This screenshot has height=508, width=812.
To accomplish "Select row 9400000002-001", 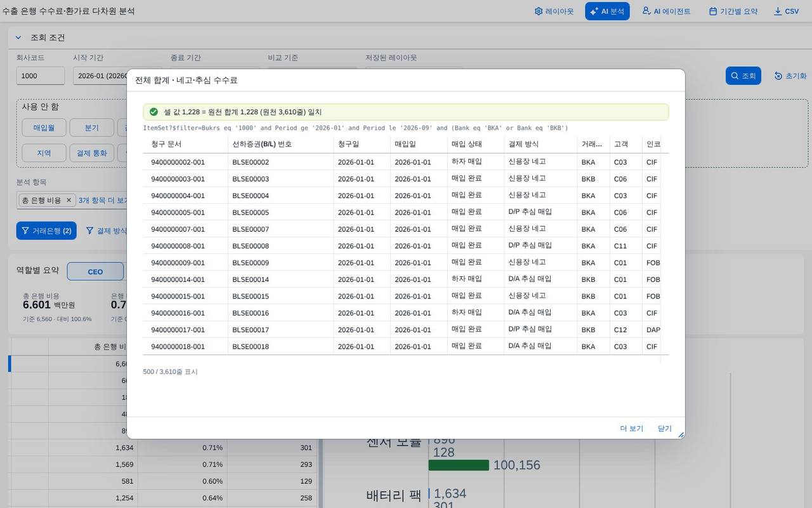I will (406, 162).
